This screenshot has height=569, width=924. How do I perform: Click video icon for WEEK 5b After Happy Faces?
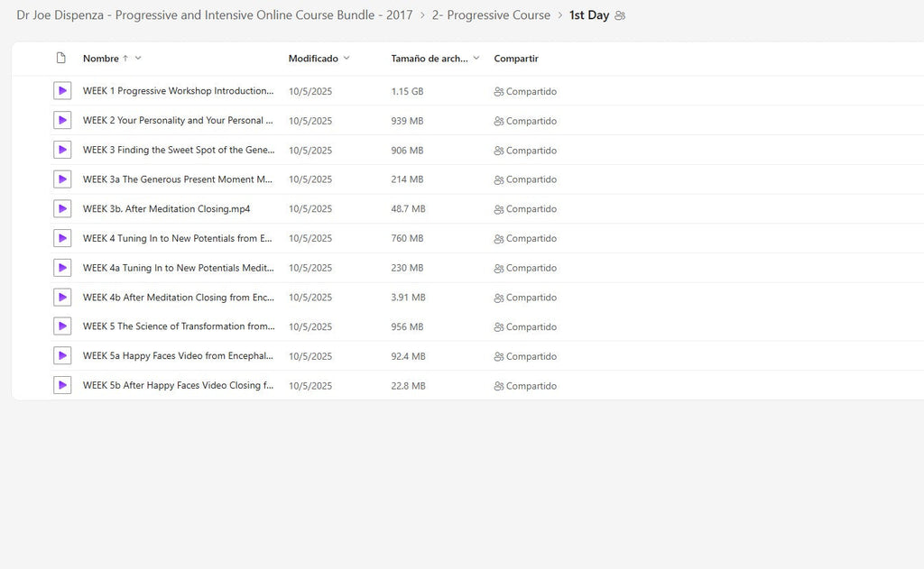click(62, 385)
